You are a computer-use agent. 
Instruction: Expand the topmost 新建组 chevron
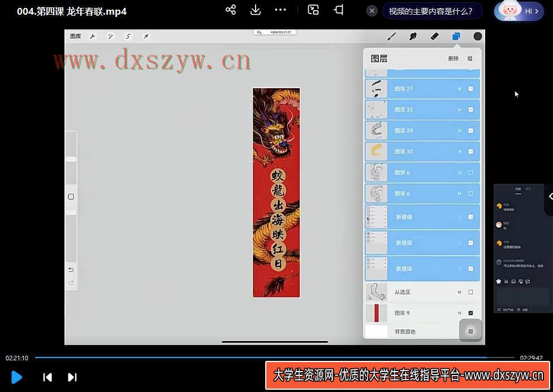(460, 217)
